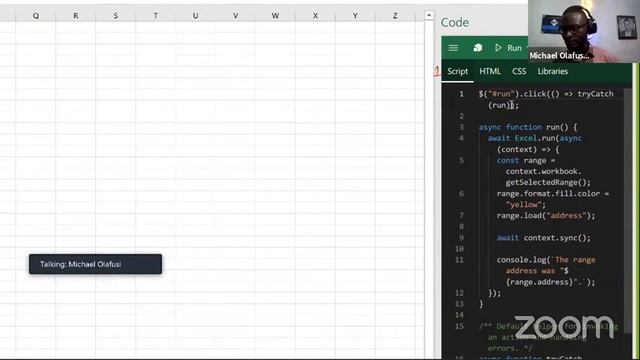Click the "Code" pane title
Viewport: 640px width, 360px height.
click(454, 22)
